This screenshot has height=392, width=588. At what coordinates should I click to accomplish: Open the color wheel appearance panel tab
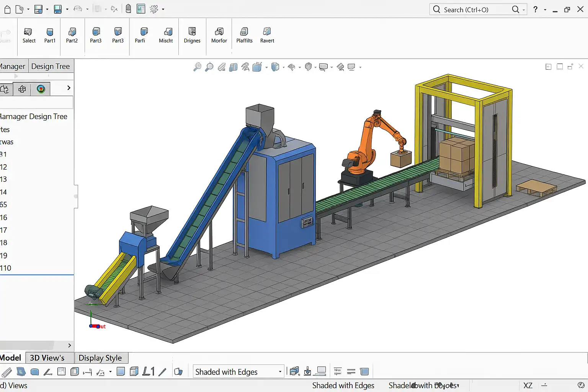(41, 89)
